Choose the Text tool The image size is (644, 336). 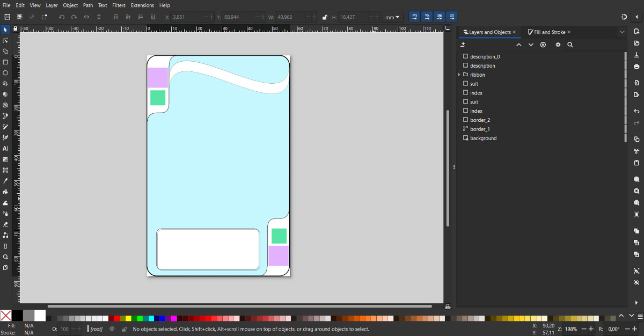(5, 148)
